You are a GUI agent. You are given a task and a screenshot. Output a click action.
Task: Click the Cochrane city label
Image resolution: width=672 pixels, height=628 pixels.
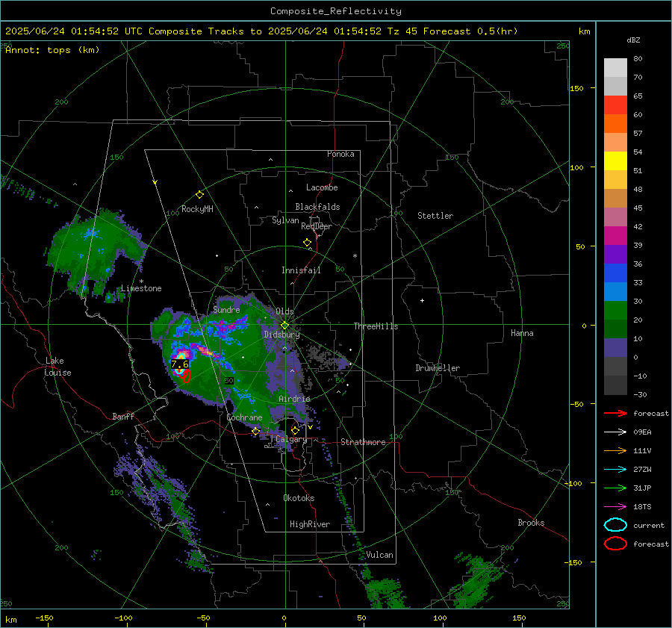click(244, 417)
